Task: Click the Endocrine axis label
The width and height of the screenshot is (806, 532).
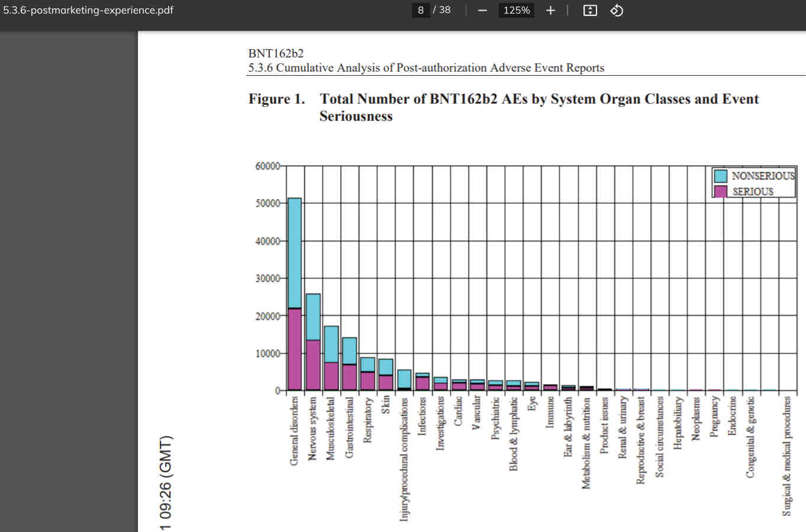Action: point(733,416)
